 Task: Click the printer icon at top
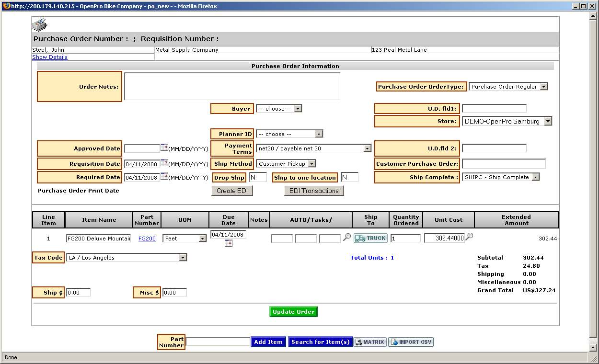click(x=39, y=24)
